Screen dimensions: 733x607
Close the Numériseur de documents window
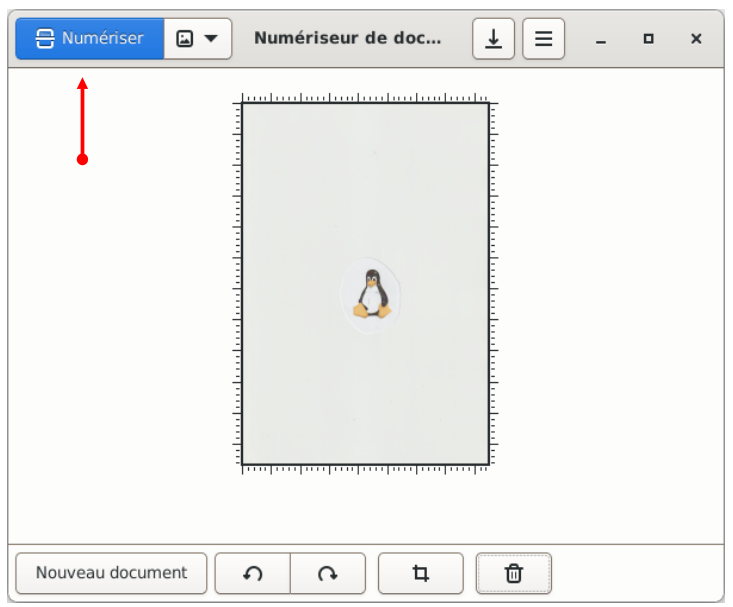click(696, 39)
